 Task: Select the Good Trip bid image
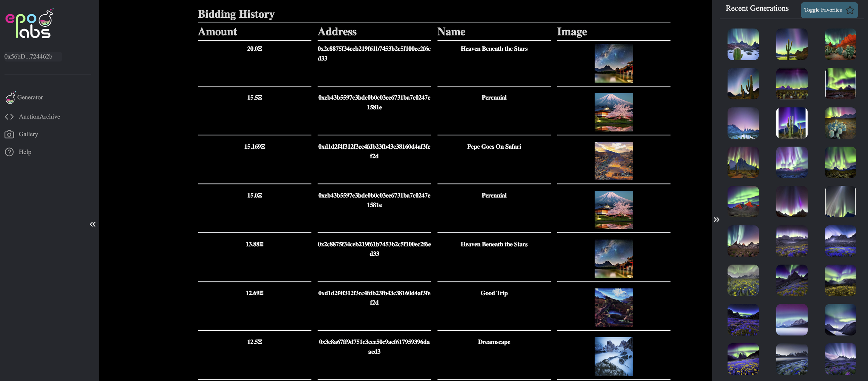click(614, 307)
